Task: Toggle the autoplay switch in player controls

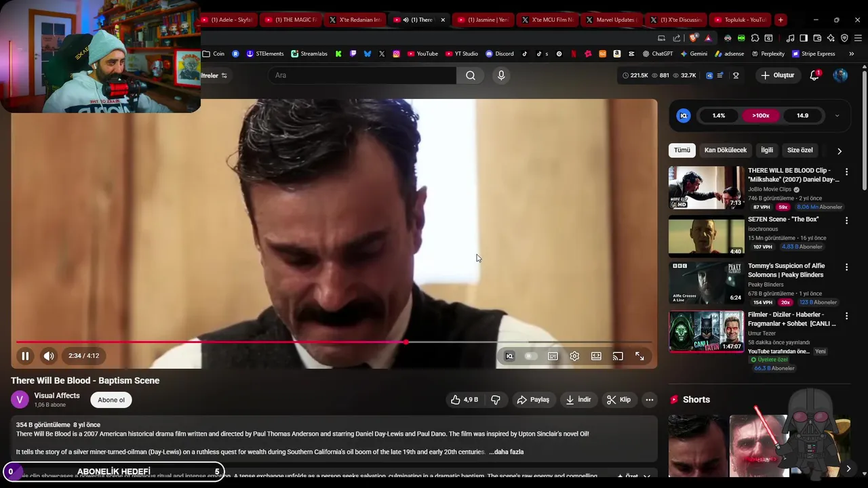Action: [531, 356]
